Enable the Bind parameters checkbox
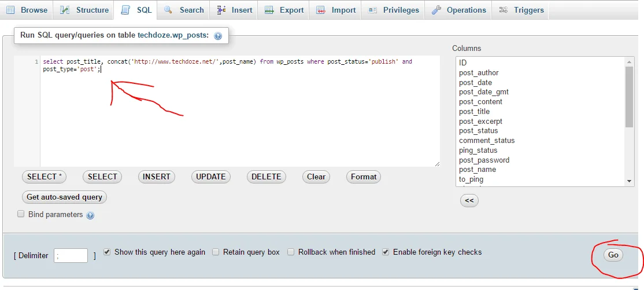Image resolution: width=644 pixels, height=290 pixels. (x=21, y=214)
